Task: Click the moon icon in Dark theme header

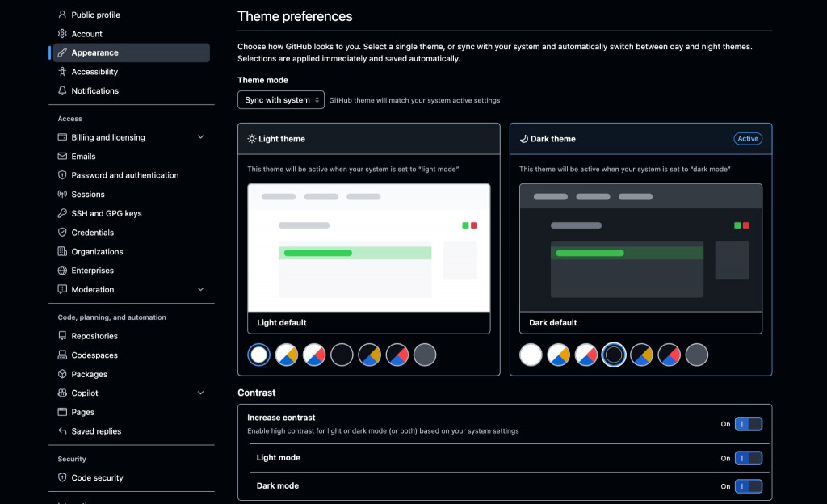Action: click(523, 139)
